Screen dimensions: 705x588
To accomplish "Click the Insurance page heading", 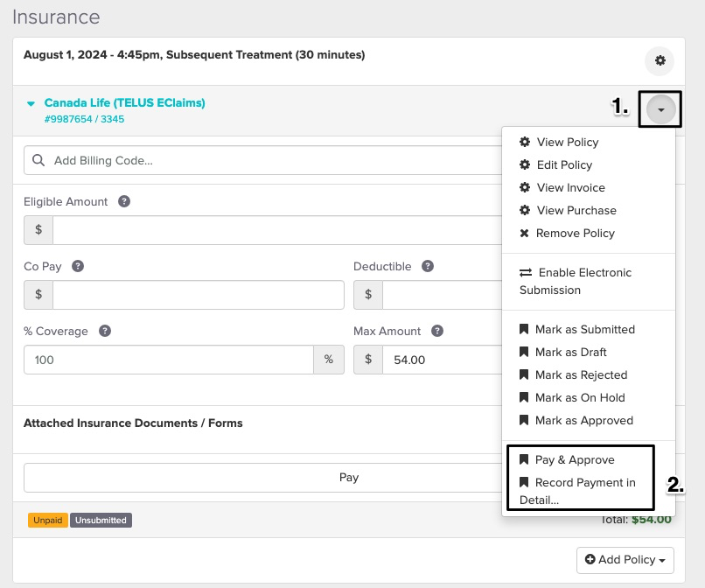I will pyautogui.click(x=56, y=17).
